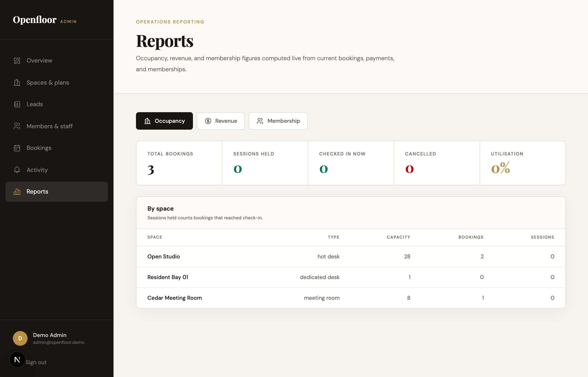Click the round N badge icon
The height and width of the screenshot is (377, 588).
coord(17,360)
